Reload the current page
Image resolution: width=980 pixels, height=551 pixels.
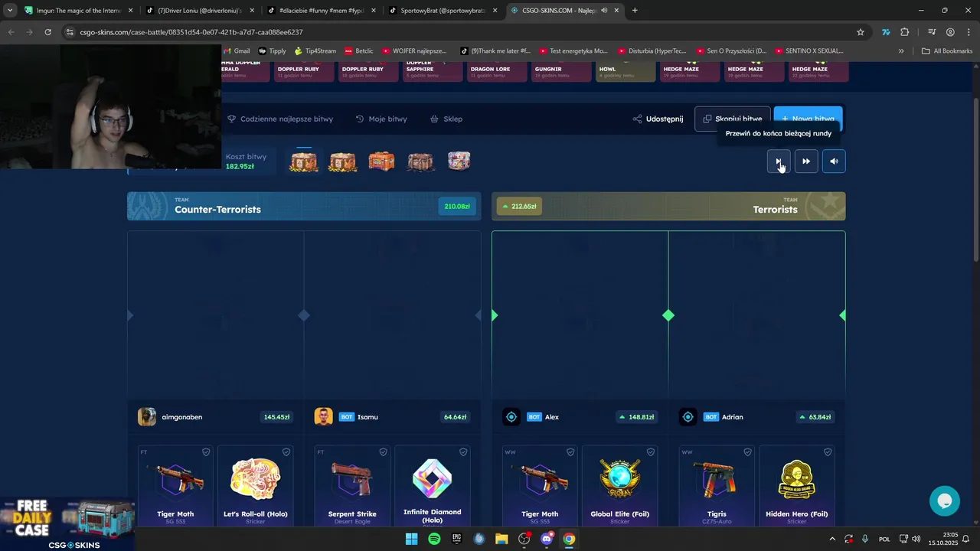click(x=47, y=32)
